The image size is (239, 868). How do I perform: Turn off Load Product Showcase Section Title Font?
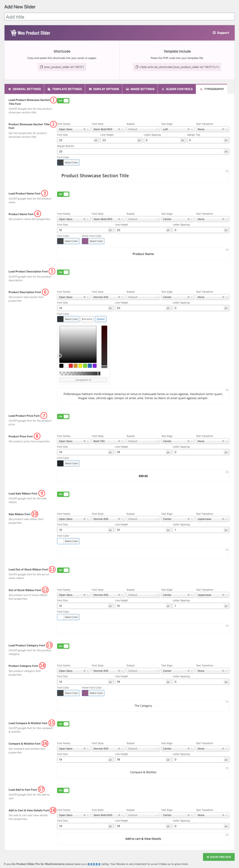(x=63, y=101)
